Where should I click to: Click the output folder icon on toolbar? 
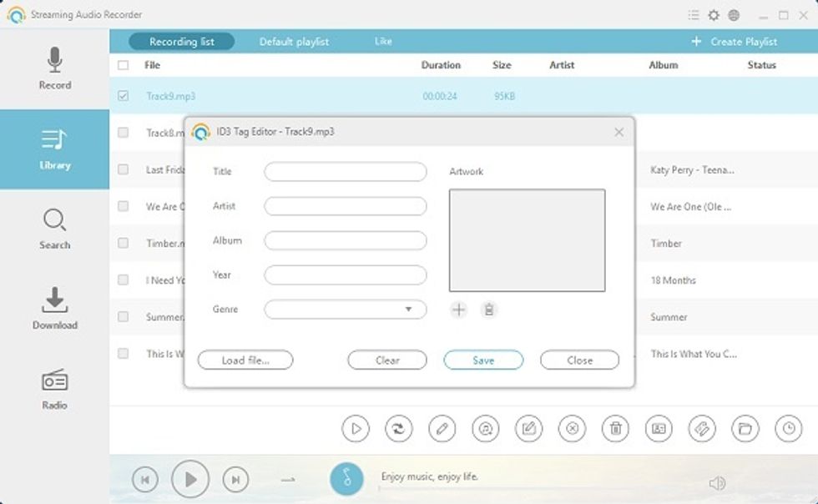tap(746, 428)
